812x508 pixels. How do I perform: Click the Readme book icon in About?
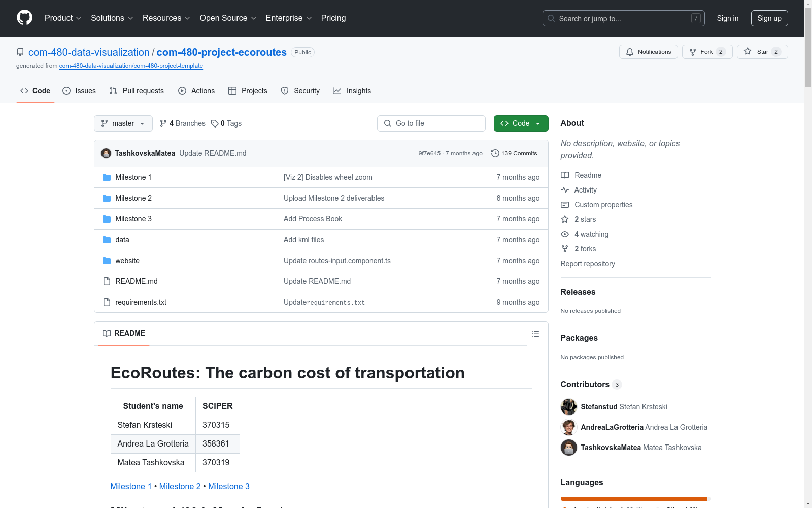point(565,175)
